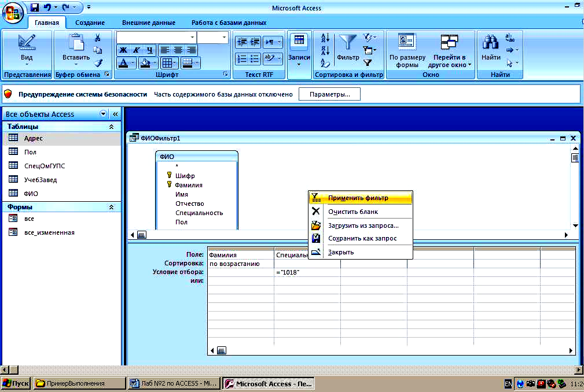Click the Найти binoculars button
Screen dimensions: 584x392
(x=491, y=47)
